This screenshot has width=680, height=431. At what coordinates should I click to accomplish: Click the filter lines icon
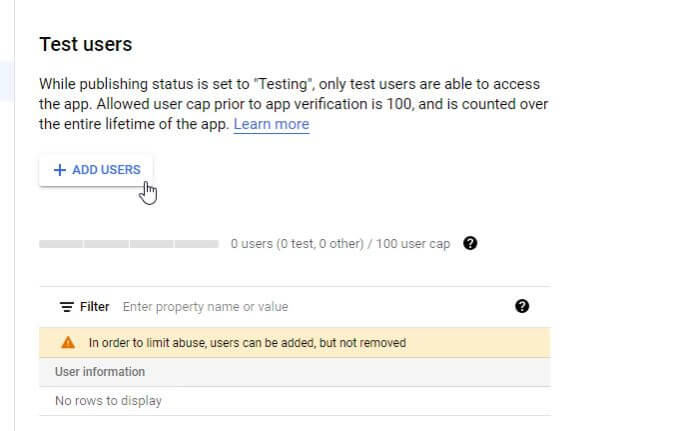coord(67,307)
